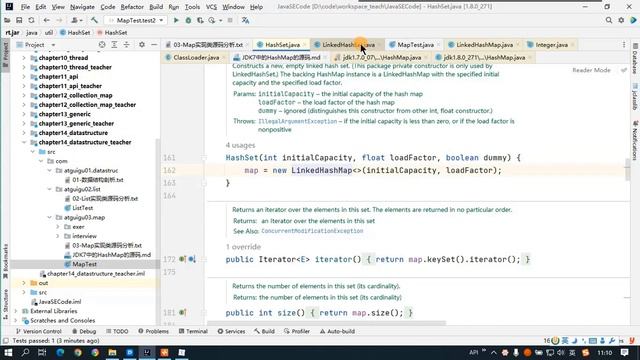Image resolution: width=640 pixels, height=360 pixels.
Task: Switch to the HashSet.java editor tab
Action: 282,45
